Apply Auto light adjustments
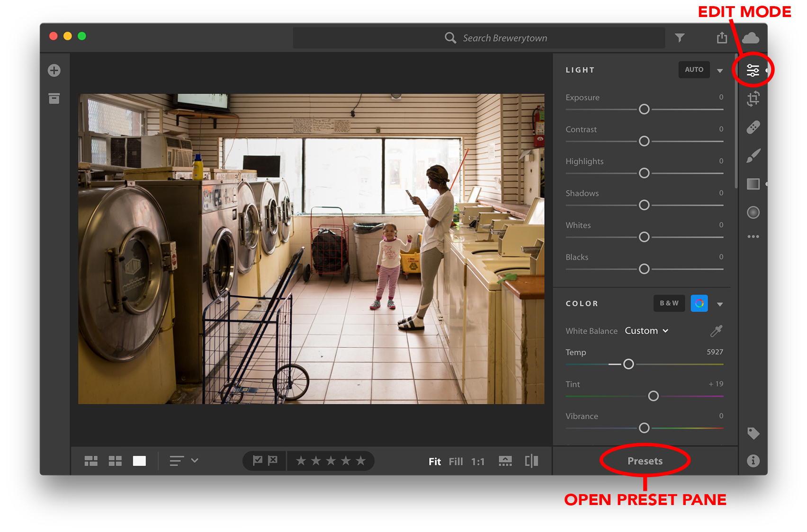 pos(694,69)
